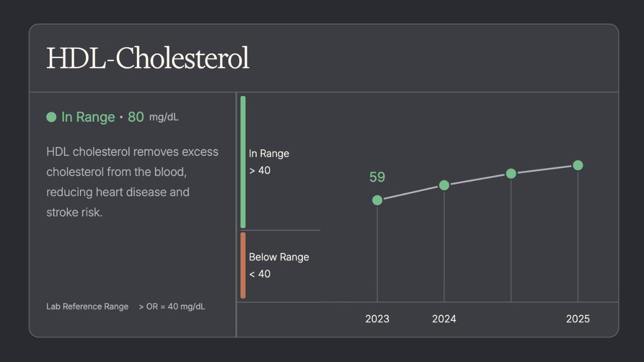Image resolution: width=644 pixels, height=362 pixels.
Task: Click the HDL-Cholesterol title
Action: [147, 58]
